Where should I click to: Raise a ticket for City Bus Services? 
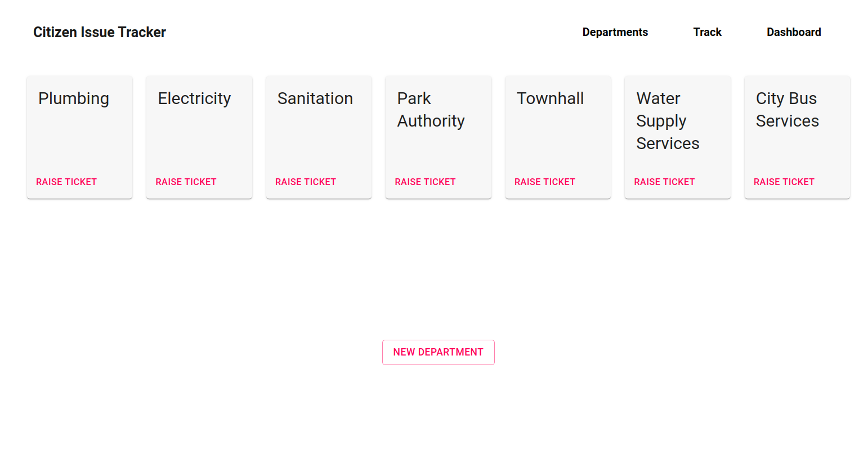(x=784, y=182)
